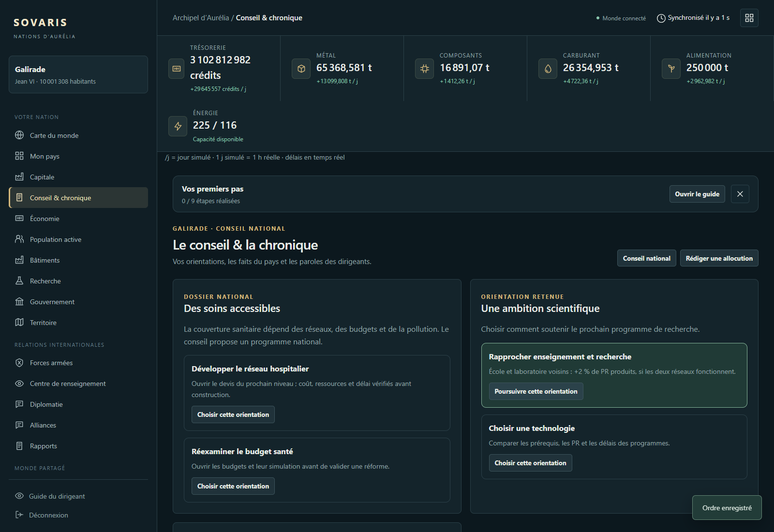Open Rapports in the sidebar
Screen dimensions: 774x532
(78, 446)
